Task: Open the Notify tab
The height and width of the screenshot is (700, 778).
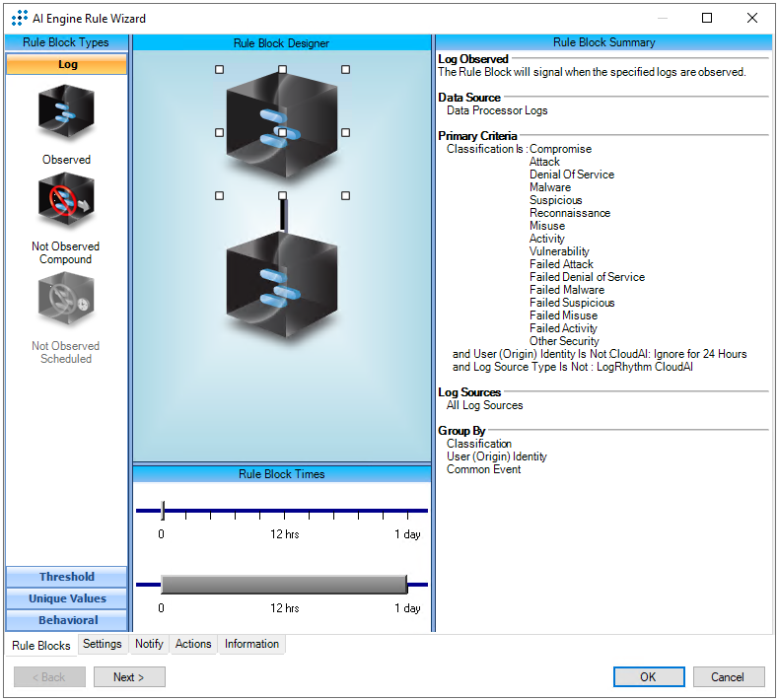Action: click(149, 645)
